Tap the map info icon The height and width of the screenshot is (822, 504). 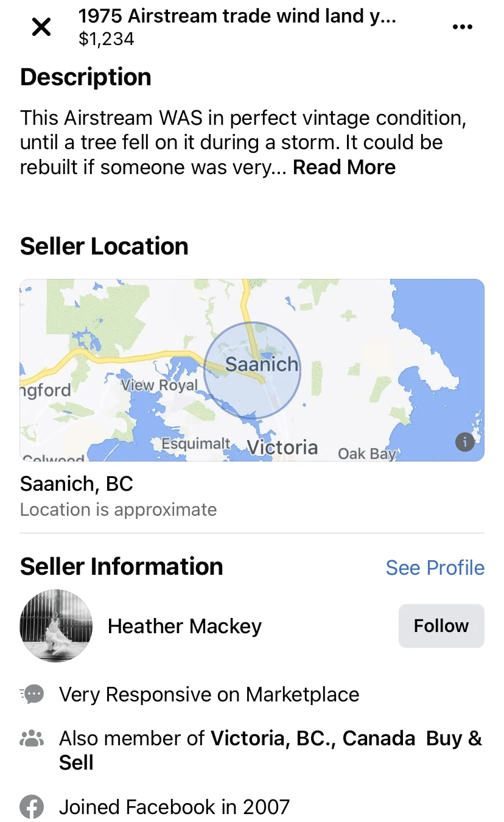[x=465, y=442]
